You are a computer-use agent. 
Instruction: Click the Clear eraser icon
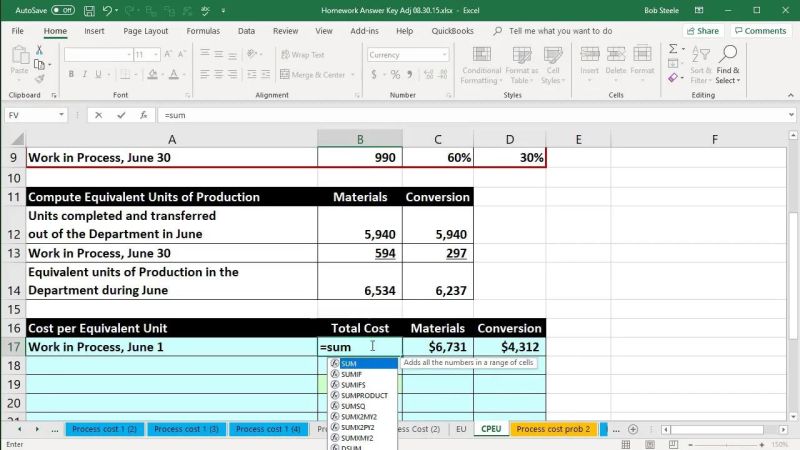(673, 78)
